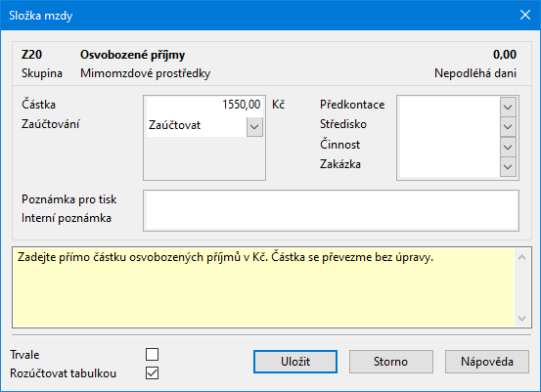Click the Zakázka input field
This screenshot has width=541, height=392.
450,167
